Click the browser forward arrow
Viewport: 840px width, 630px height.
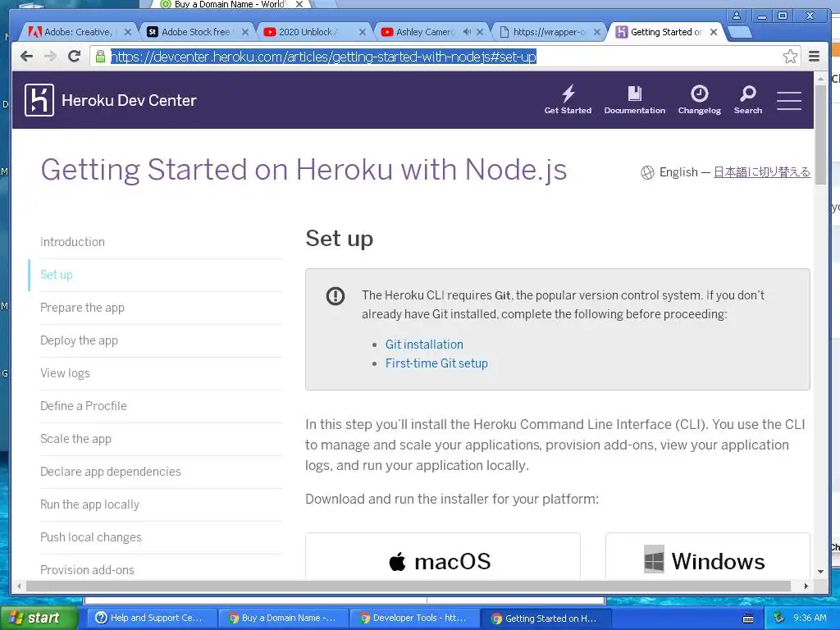click(50, 57)
